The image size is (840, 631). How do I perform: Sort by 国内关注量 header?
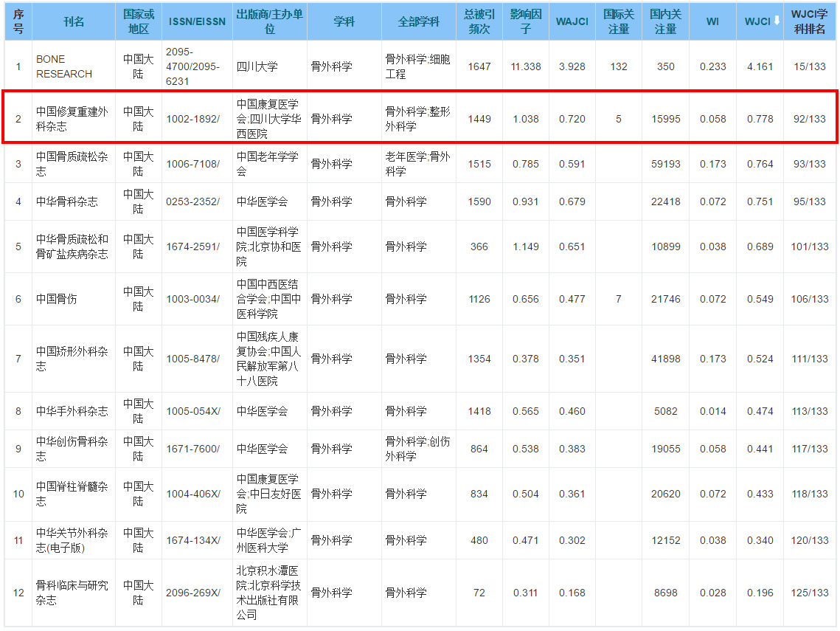click(x=666, y=21)
